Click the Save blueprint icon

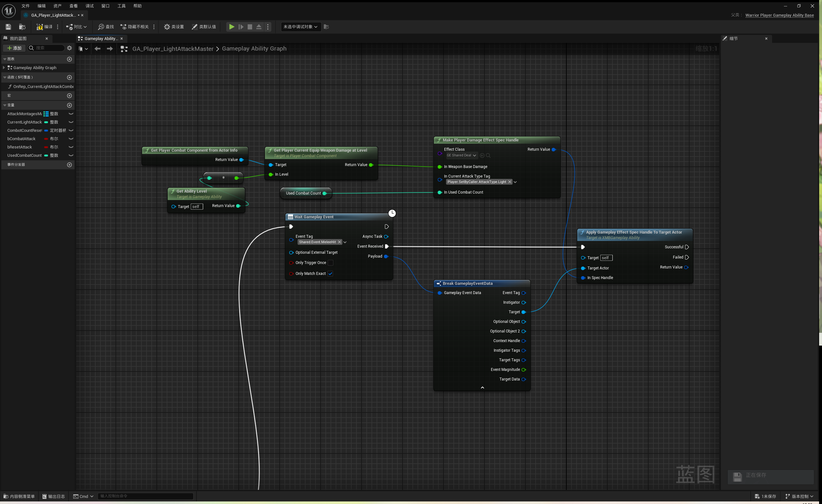pos(8,27)
